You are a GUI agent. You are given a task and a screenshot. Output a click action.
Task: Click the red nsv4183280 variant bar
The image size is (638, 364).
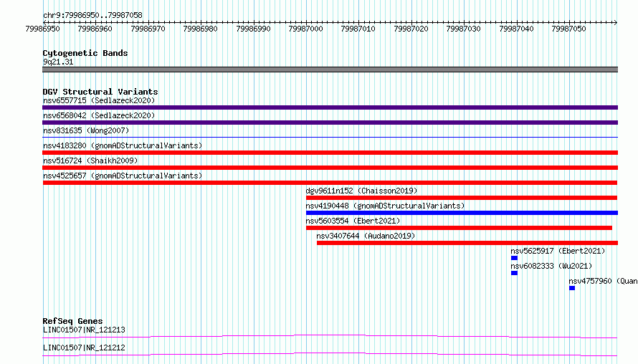[330, 153]
